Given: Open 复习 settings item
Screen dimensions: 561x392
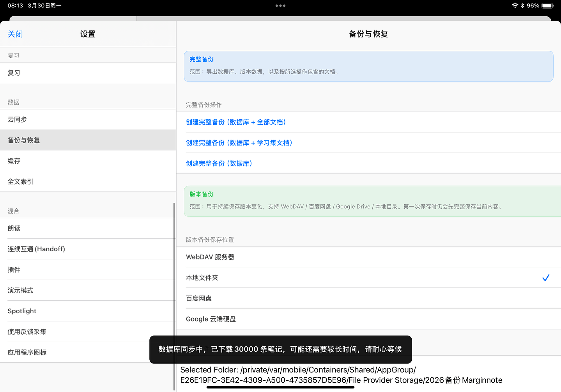Looking at the screenshot, I should [14, 73].
